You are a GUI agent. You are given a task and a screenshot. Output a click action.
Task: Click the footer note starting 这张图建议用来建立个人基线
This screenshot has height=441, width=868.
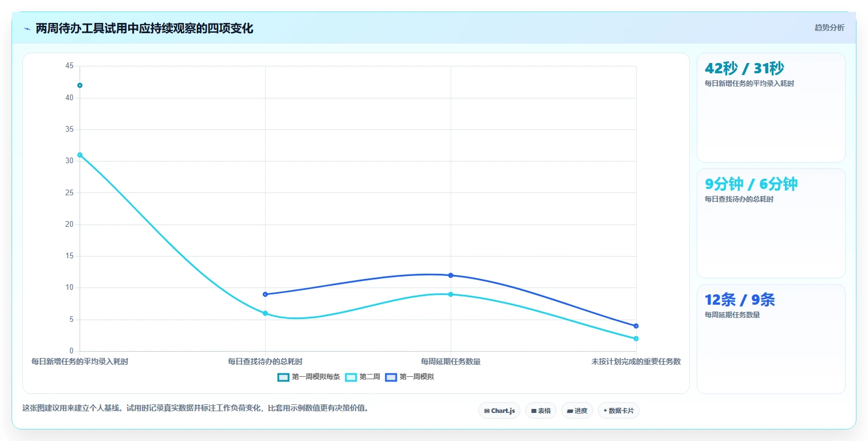coord(196,409)
